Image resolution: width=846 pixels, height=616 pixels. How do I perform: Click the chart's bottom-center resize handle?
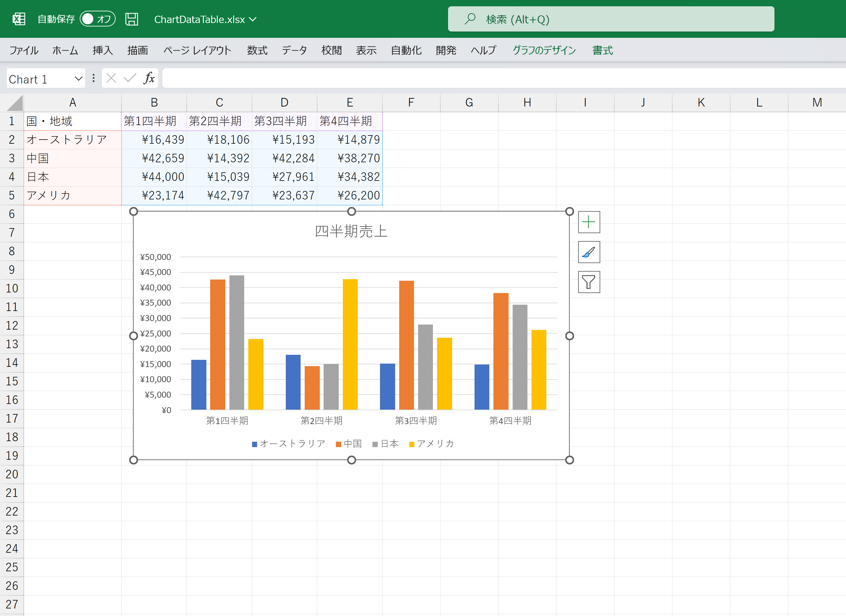pos(351,460)
